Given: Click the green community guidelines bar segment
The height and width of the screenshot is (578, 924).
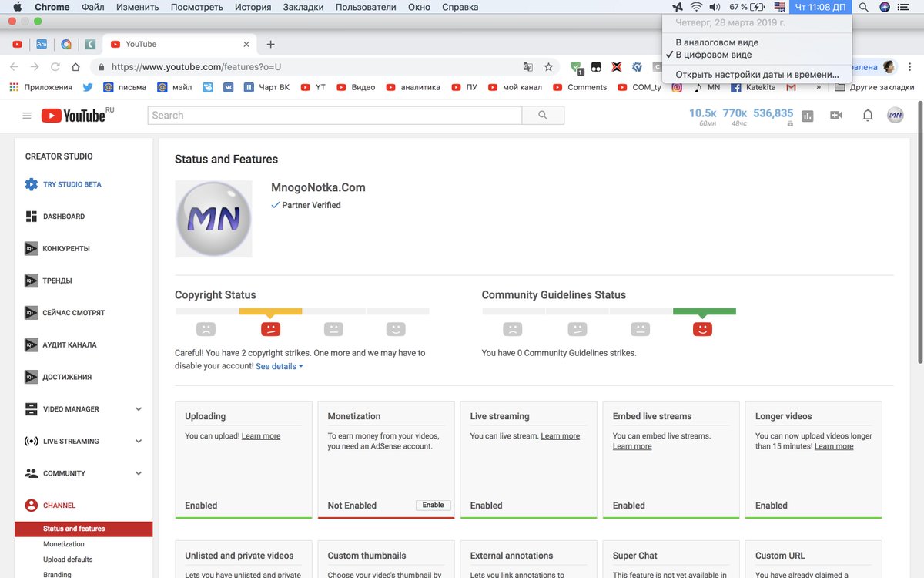Looking at the screenshot, I should tap(704, 311).
